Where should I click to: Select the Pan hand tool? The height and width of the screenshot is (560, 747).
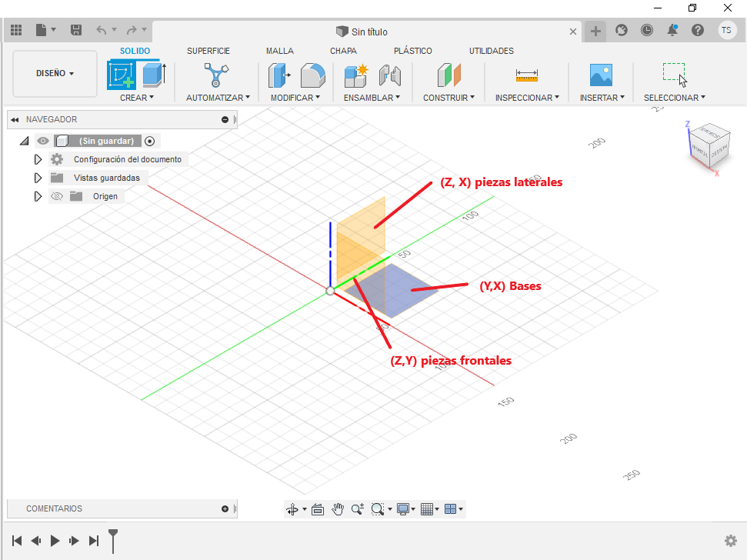coord(338,509)
